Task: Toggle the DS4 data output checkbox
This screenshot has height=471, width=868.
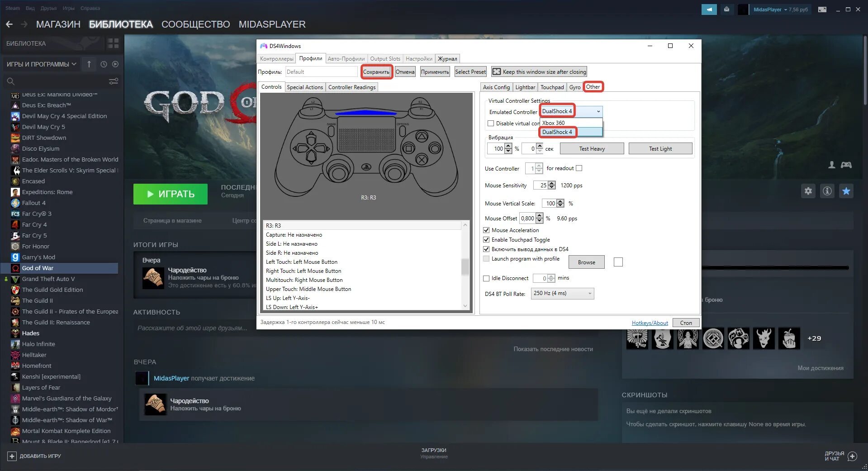Action: [x=486, y=249]
